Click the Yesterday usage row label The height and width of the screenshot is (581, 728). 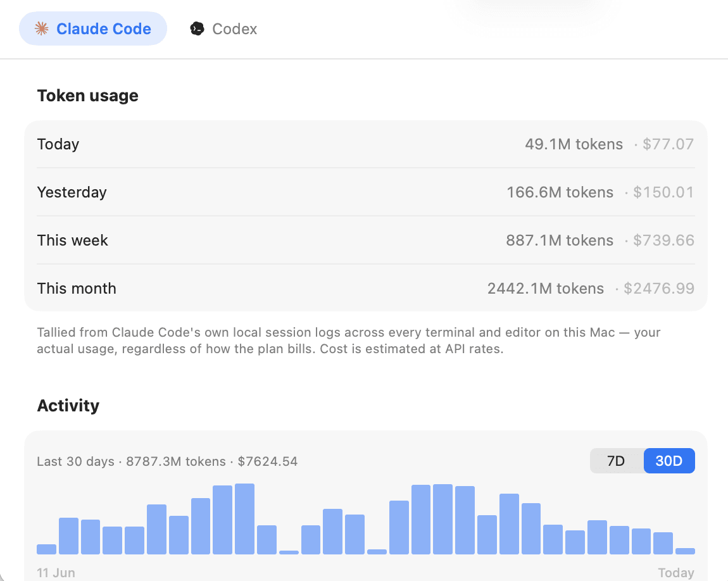click(x=72, y=192)
